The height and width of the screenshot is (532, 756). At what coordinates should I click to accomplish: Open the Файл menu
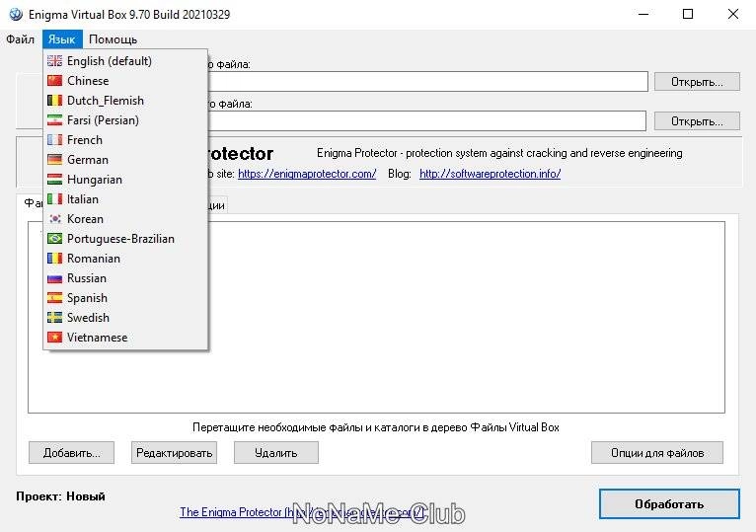21,39
